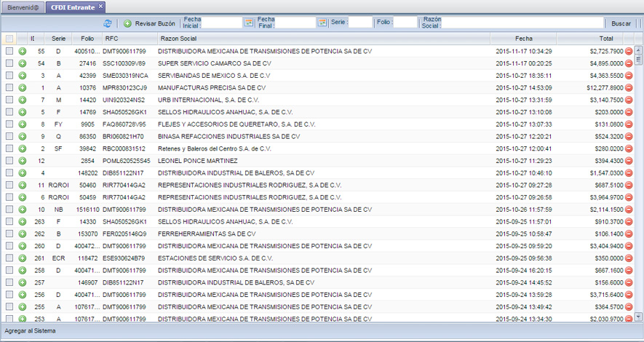Click the Serie search input field

coord(360,22)
